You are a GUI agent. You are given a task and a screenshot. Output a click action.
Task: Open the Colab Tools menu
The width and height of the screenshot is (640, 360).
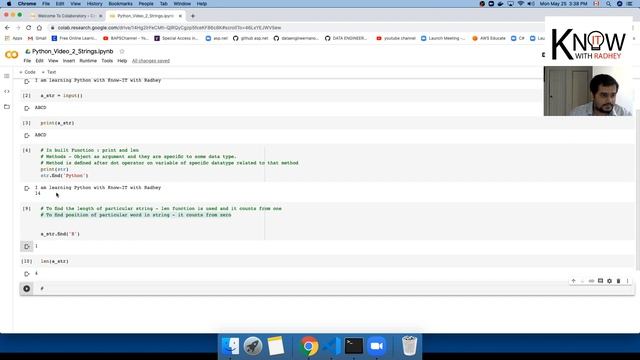(x=107, y=61)
